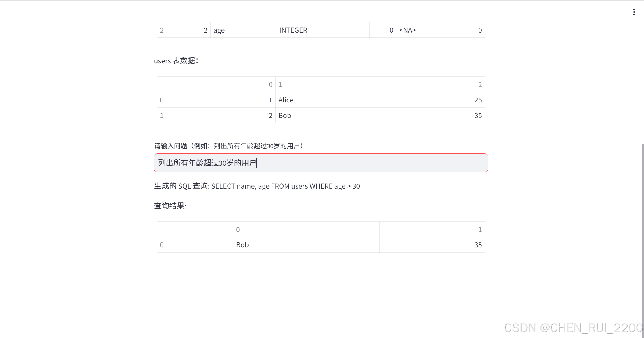
Task: Open the three-dot main menu
Action: point(634,12)
